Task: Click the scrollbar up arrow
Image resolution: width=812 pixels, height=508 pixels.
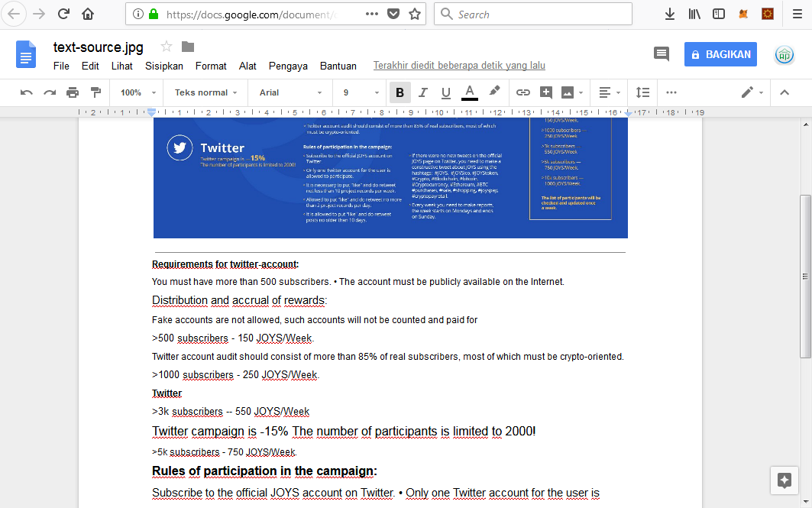Action: [x=805, y=125]
